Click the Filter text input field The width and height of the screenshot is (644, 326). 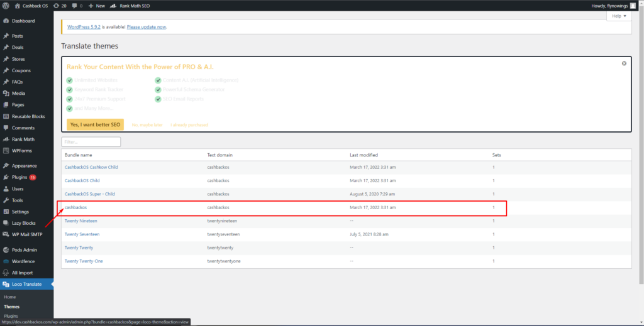[91, 142]
